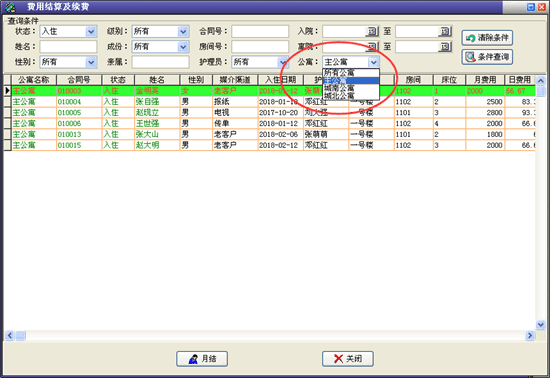This screenshot has width=550, height=378.
Task: Choose 主公寓 in the dropdown list
Action: click(x=351, y=81)
